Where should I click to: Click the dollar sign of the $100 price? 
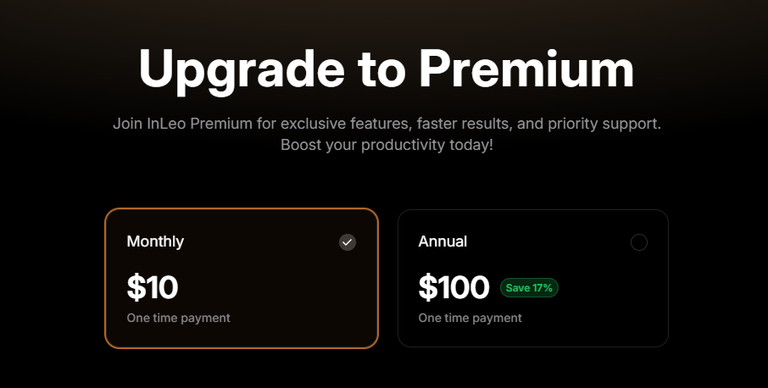pos(428,288)
